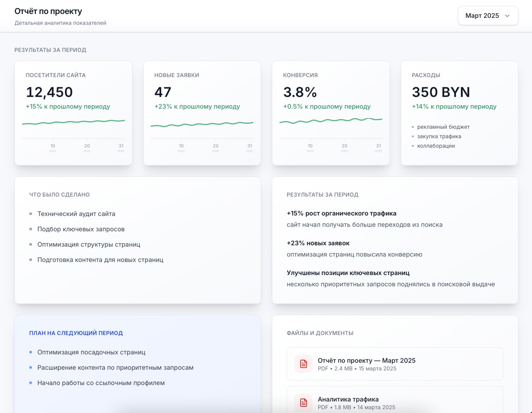Image resolution: width=532 pixels, height=413 pixels.
Task: Click the Новые заявки trend chart
Action: [202, 124]
